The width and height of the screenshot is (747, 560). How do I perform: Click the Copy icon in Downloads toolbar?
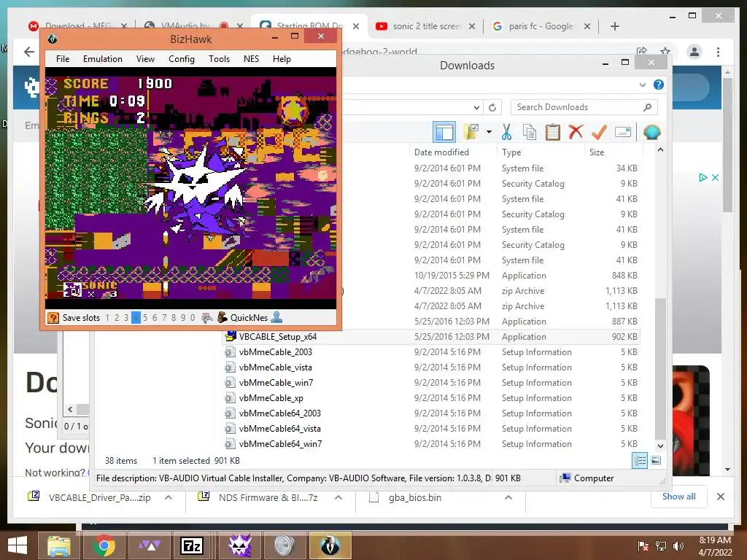pos(530,132)
